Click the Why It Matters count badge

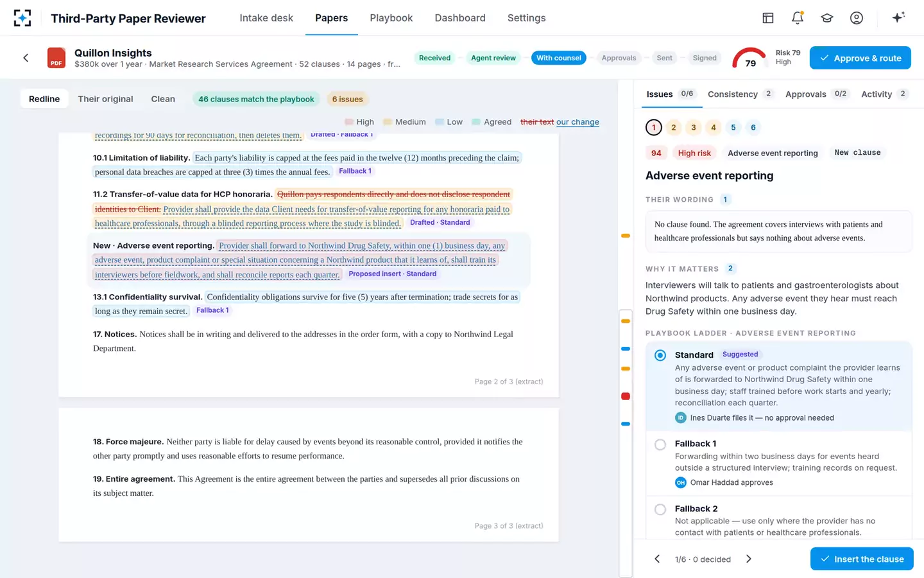click(x=730, y=268)
